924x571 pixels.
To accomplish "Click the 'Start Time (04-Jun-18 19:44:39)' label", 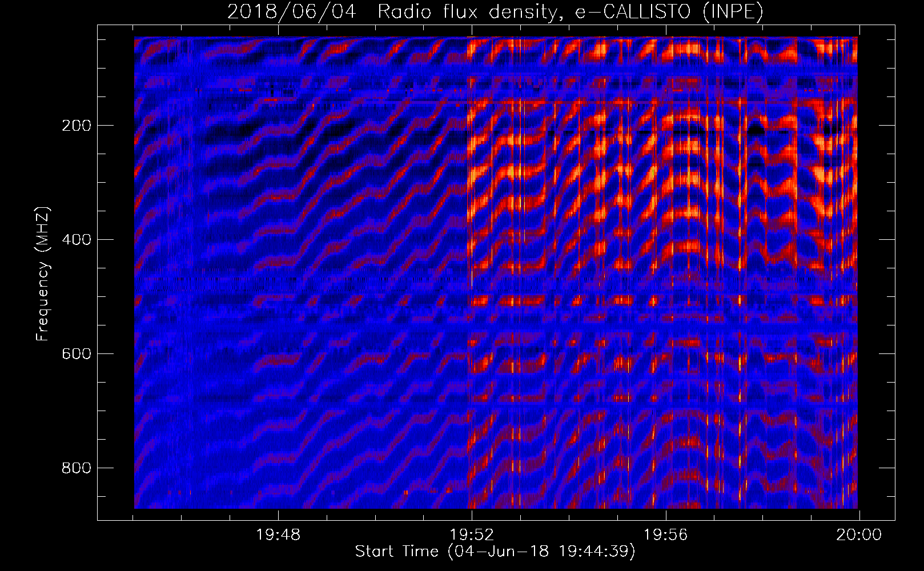I will point(495,551).
